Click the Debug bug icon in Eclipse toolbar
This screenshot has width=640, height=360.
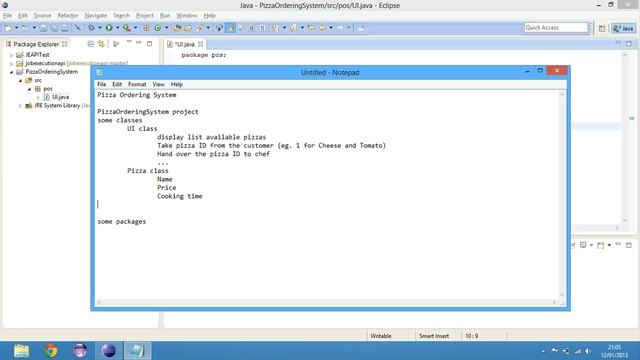(91, 28)
